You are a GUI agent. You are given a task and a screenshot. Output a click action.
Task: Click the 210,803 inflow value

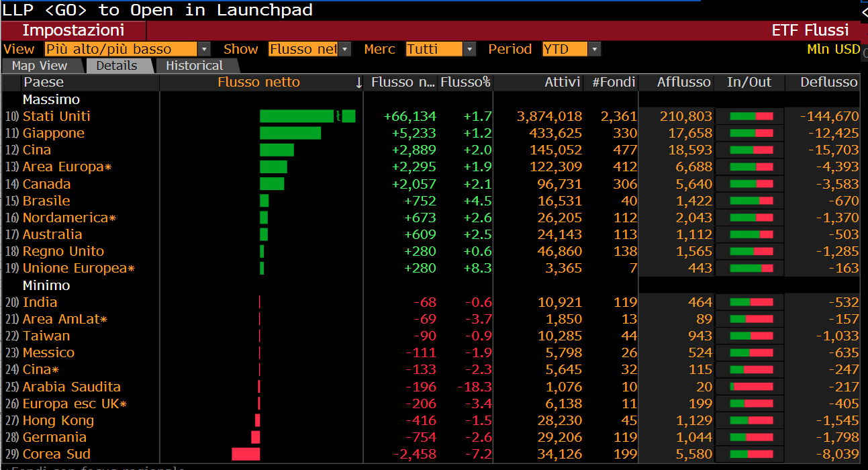tap(685, 116)
